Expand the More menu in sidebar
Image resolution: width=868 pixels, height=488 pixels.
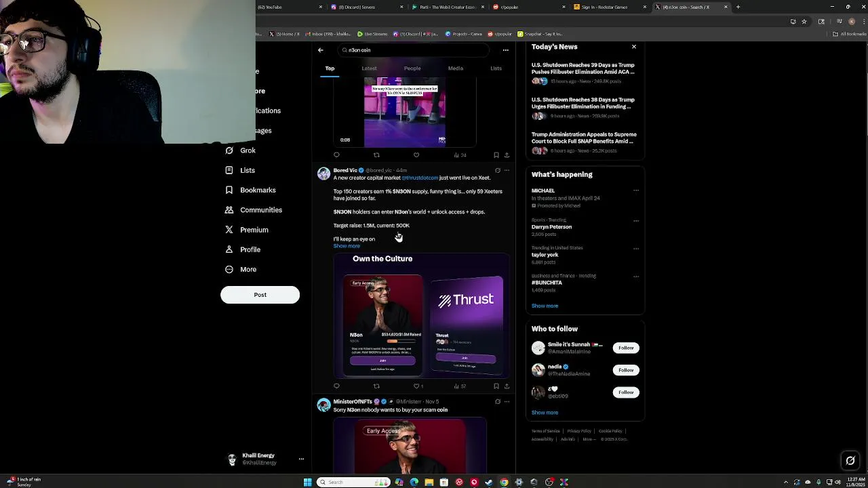click(x=241, y=269)
